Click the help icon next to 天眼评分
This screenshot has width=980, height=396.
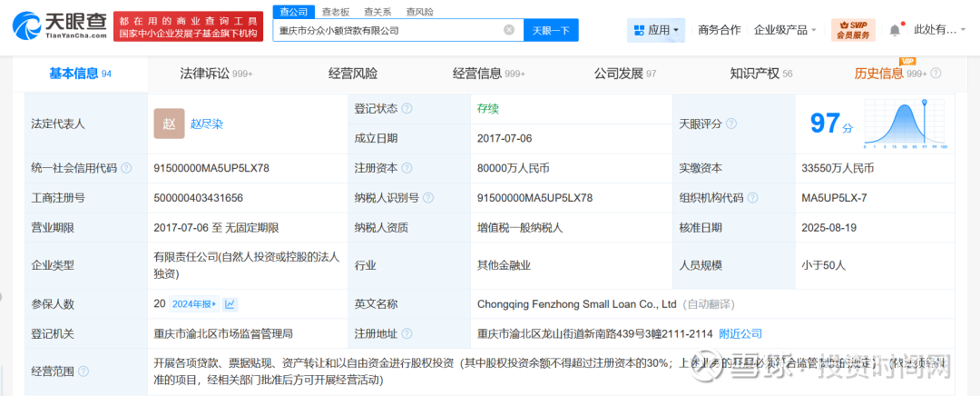pos(731,124)
